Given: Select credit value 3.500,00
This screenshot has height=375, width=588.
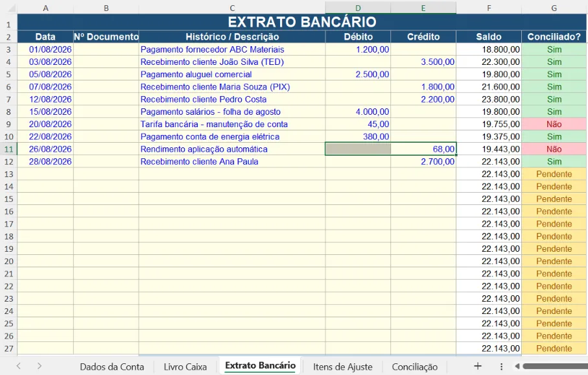Looking at the screenshot, I should click(423, 62).
